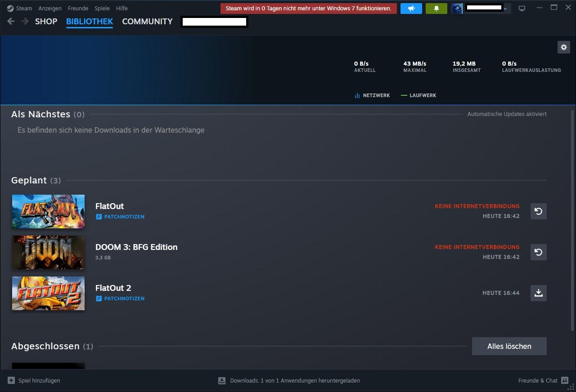Click the FlatOut 2 game thumbnail

tap(48, 293)
